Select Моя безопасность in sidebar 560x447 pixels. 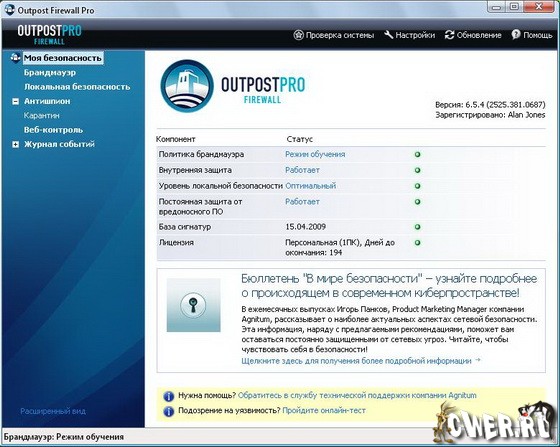[x=63, y=58]
